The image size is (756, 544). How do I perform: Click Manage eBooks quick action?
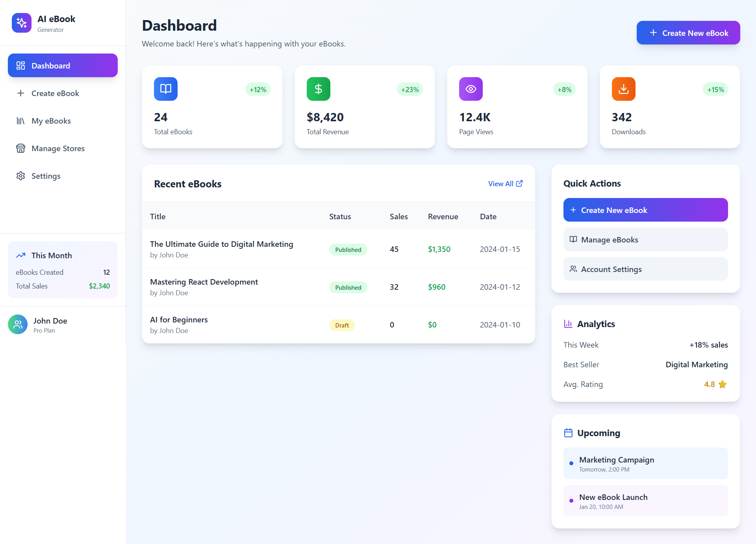tap(645, 239)
